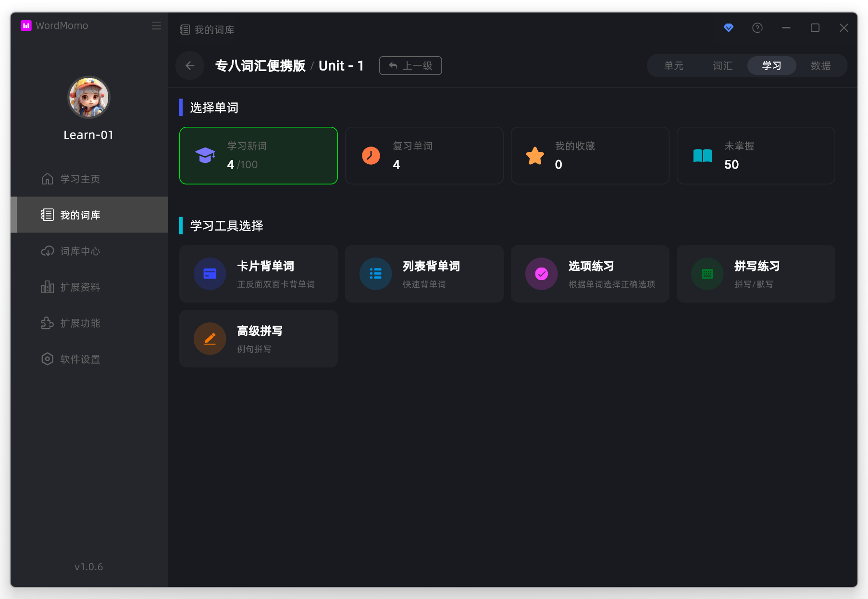
Task: Open the help question mark icon
Action: 757,28
